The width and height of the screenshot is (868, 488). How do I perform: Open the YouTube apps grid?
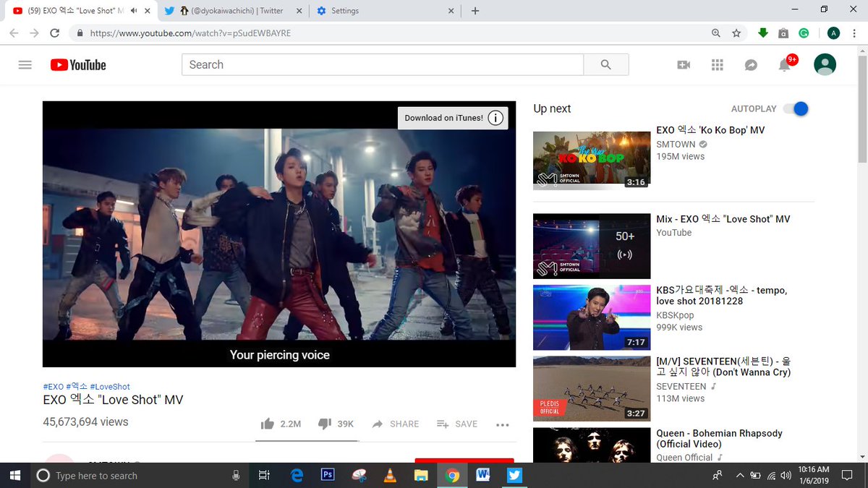point(718,65)
